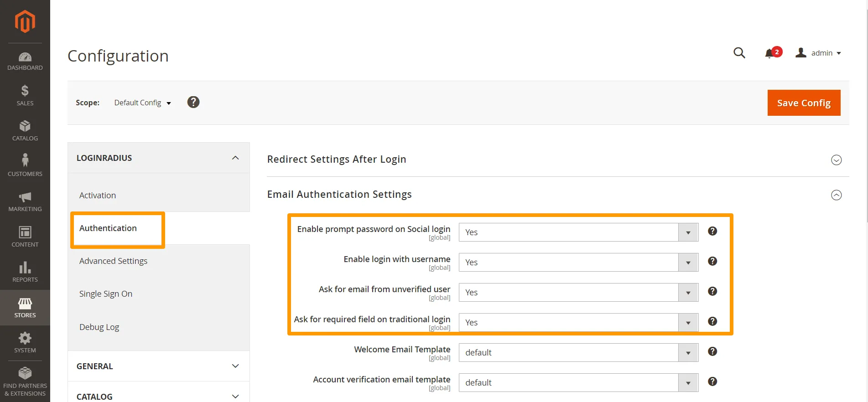Expand the Redirect Settings After Login section
The width and height of the screenshot is (868, 402).
point(836,160)
